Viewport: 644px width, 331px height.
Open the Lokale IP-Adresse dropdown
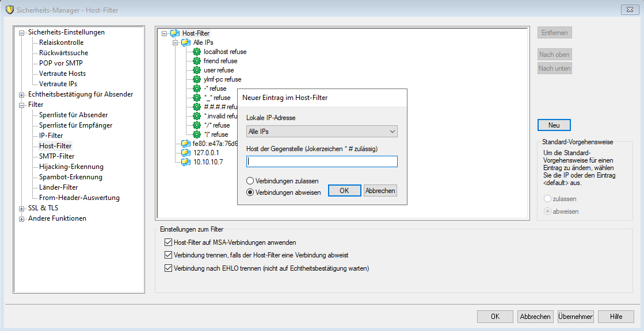(322, 132)
